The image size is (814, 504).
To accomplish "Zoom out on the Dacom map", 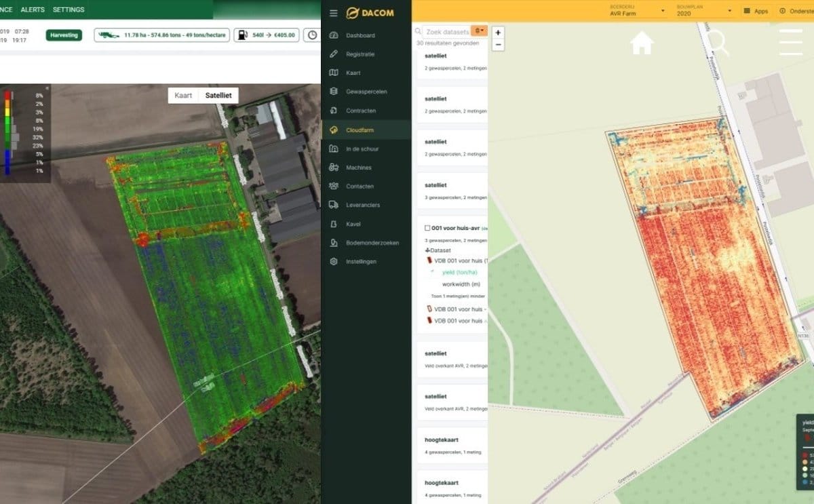I will point(499,45).
